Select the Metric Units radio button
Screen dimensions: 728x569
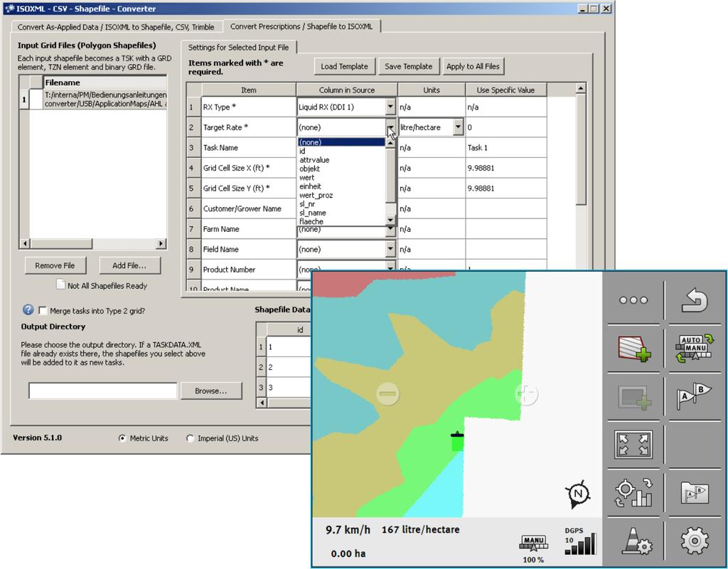[122, 438]
